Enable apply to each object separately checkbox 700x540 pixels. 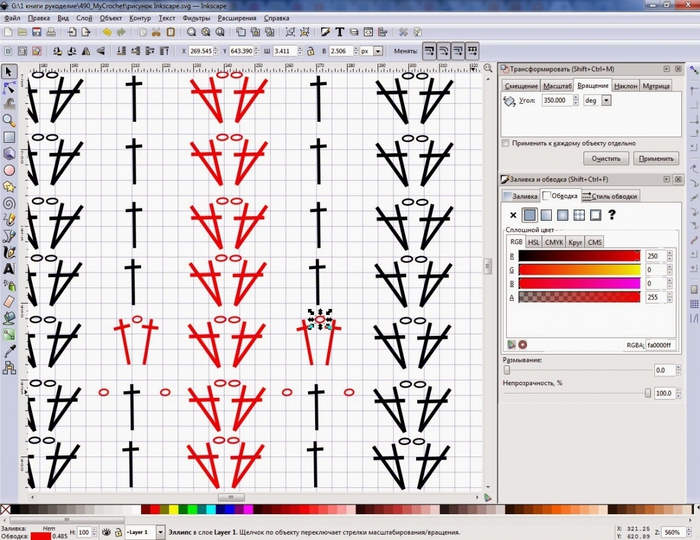[x=505, y=143]
